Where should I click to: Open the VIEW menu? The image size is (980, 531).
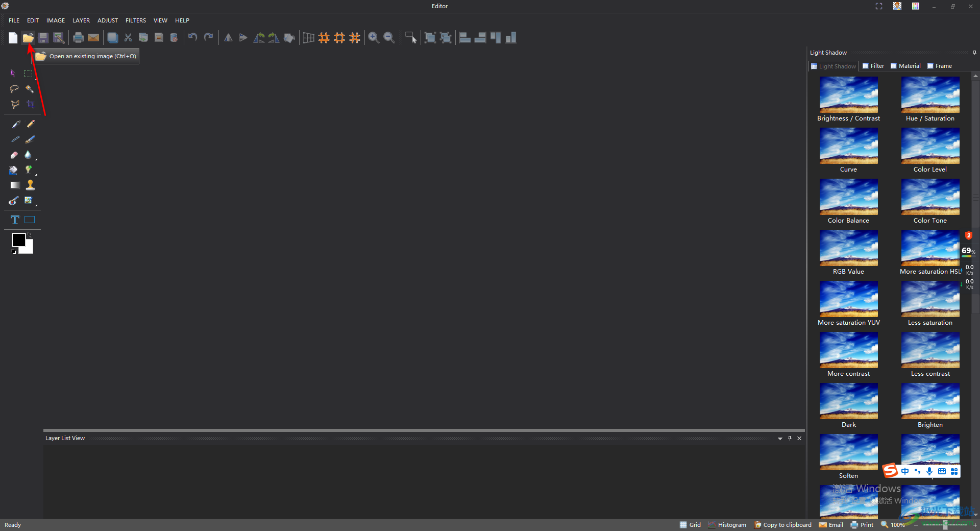click(160, 20)
